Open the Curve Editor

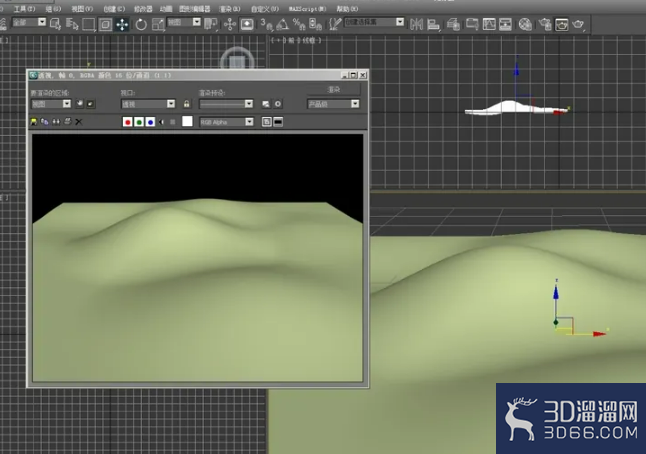tap(489, 25)
